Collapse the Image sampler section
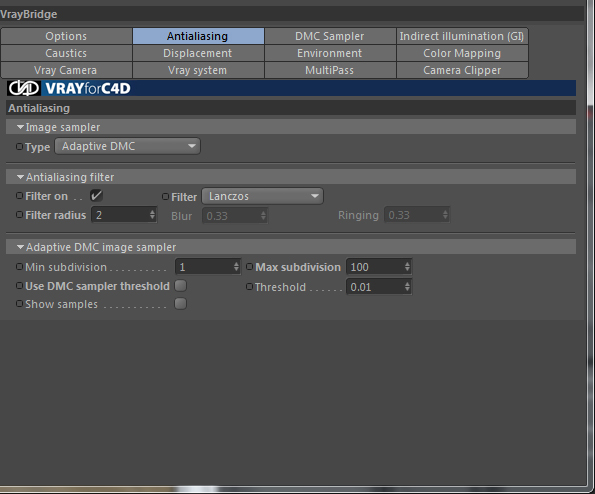 coord(20,127)
